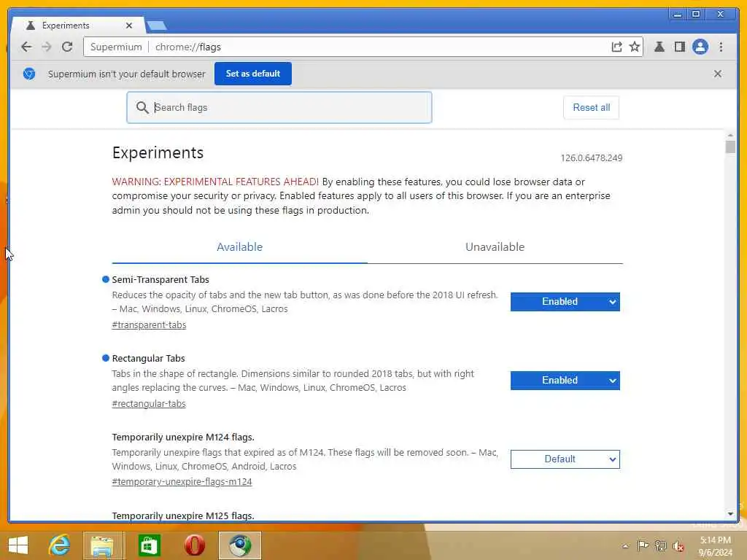Click the forward navigation arrow
Image resolution: width=747 pixels, height=560 pixels.
tap(46, 47)
